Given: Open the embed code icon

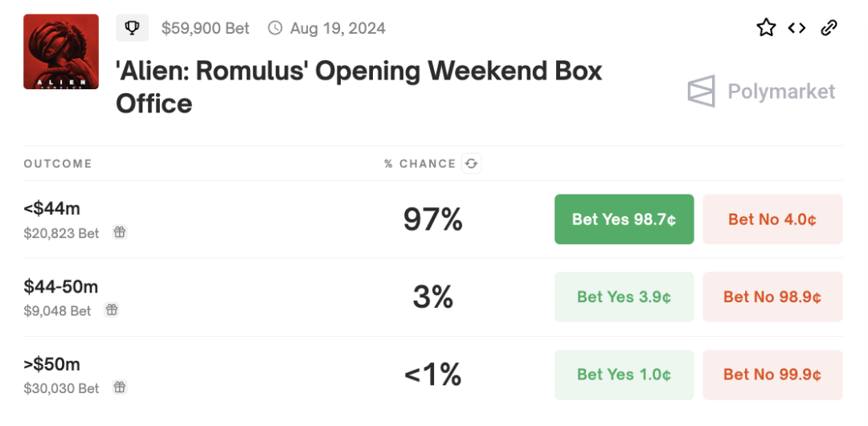Looking at the screenshot, I should [796, 28].
